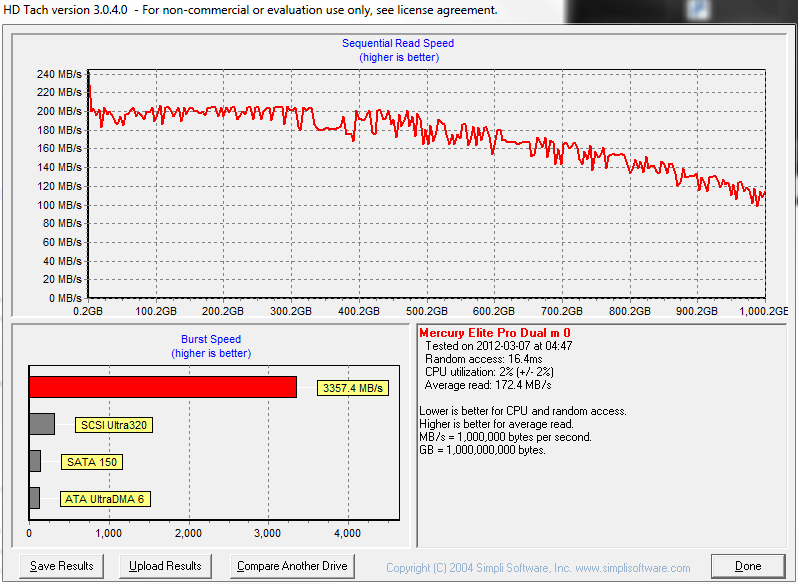Click the Save Results button
The height and width of the screenshot is (584, 798).
[62, 566]
